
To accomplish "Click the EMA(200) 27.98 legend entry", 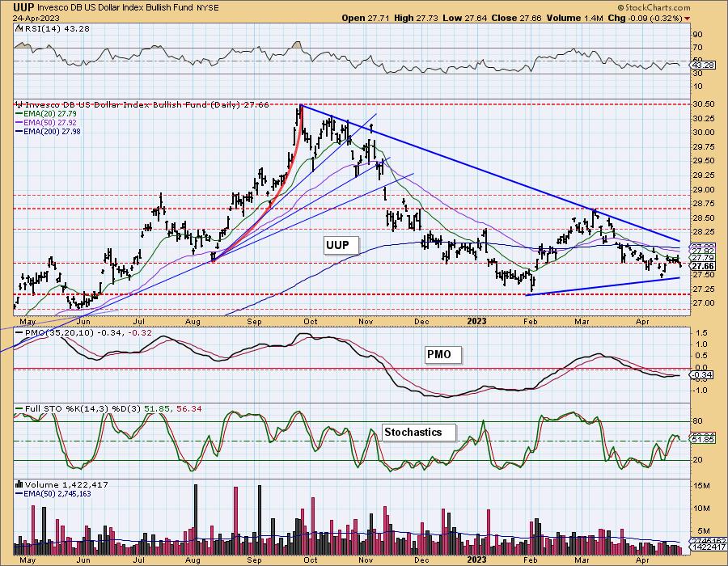I will point(48,131).
